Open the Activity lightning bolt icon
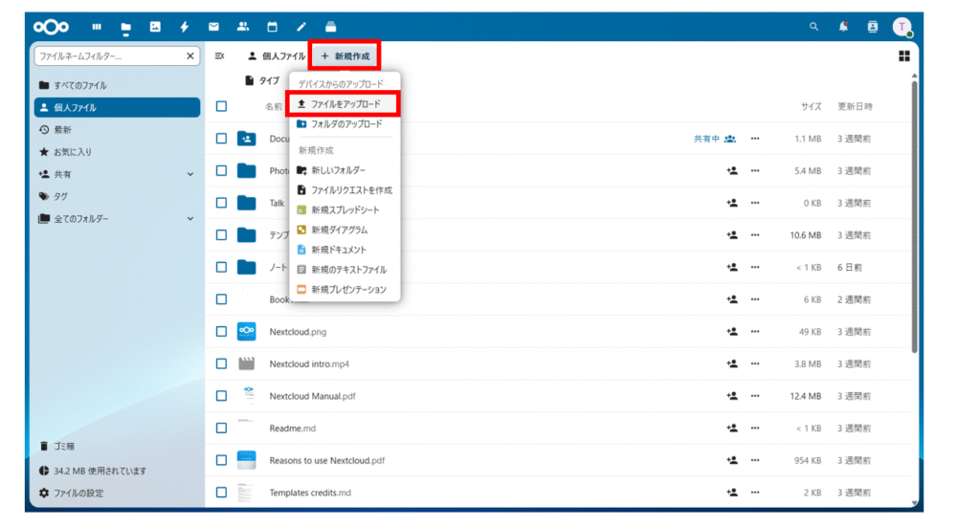The height and width of the screenshot is (527, 980). pos(185,27)
